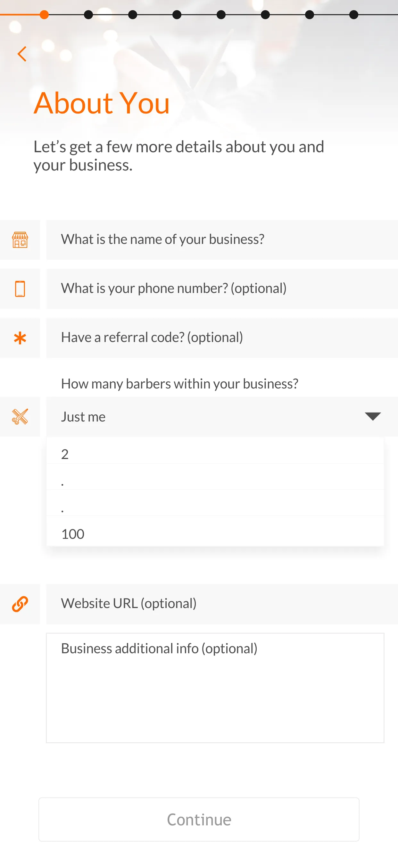
Task: Click the second progress step dot
Action: coord(88,15)
